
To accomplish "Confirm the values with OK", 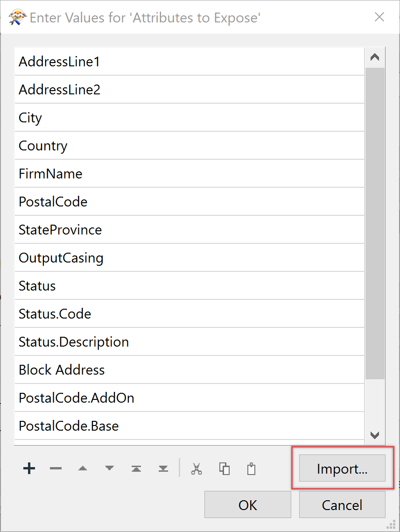I will (x=247, y=504).
